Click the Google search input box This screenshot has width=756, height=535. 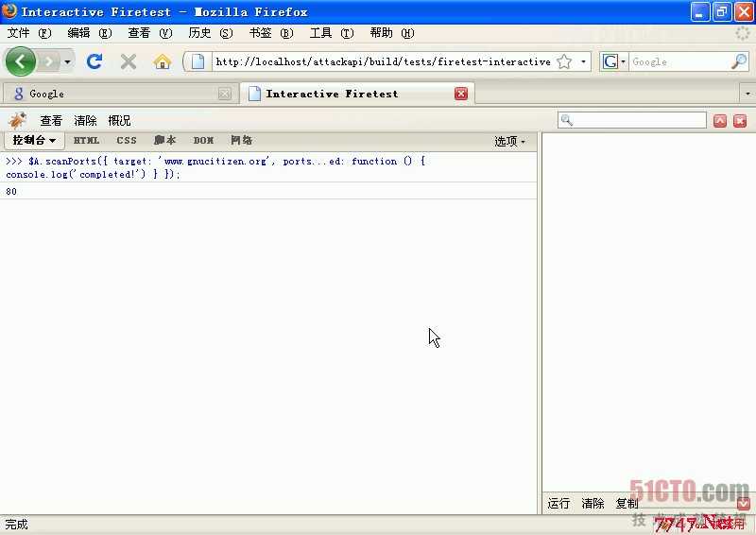point(679,61)
